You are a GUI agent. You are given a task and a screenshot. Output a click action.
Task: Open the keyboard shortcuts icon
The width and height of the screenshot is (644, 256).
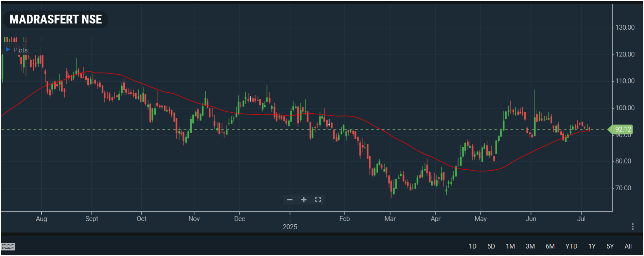tap(8, 246)
